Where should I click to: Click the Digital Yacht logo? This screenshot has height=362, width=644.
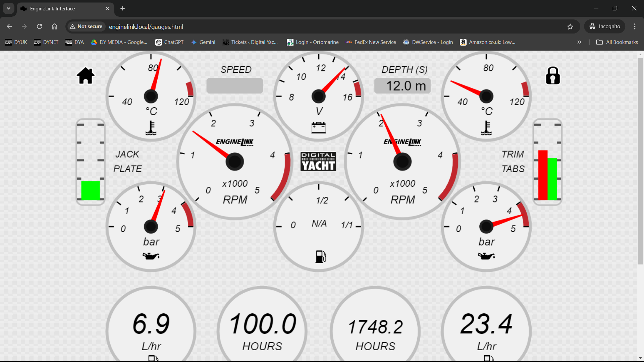point(318,162)
